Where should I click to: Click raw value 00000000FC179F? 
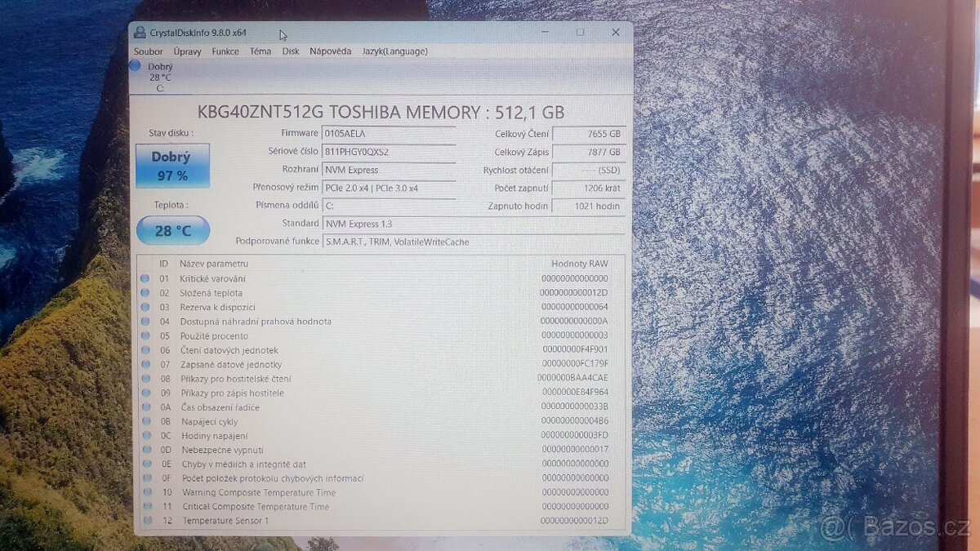(575, 364)
